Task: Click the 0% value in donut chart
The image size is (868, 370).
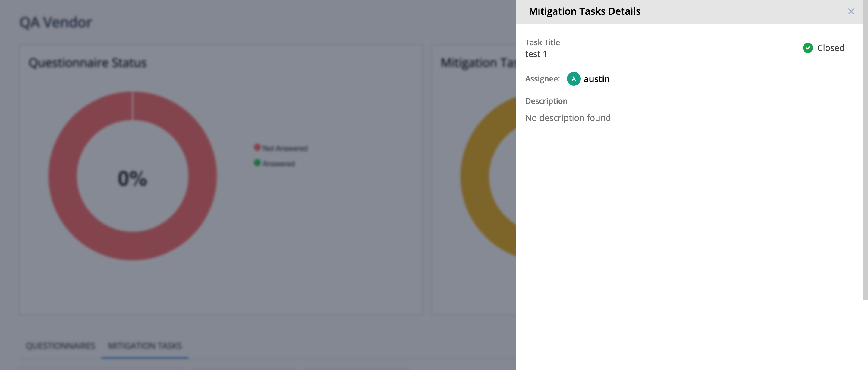Action: (132, 178)
